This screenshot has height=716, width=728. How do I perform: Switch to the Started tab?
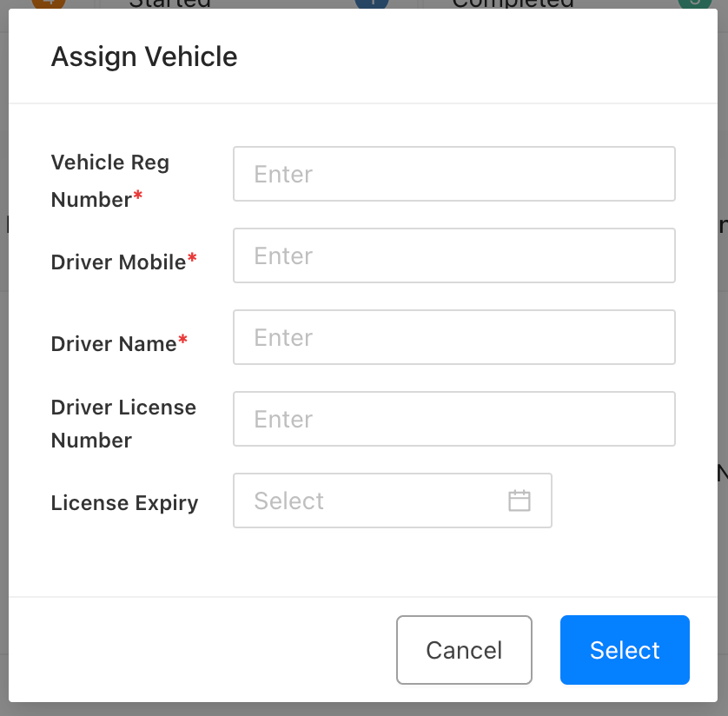[x=170, y=3]
